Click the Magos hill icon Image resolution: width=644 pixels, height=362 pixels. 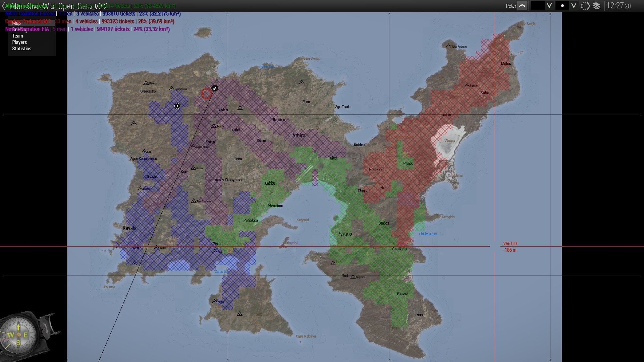(x=140, y=189)
